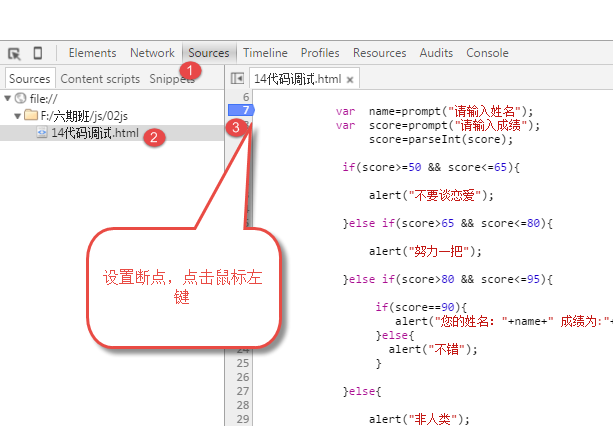Open the Profiles panel tab
Viewport: 613px width, 426px height.
coord(320,53)
